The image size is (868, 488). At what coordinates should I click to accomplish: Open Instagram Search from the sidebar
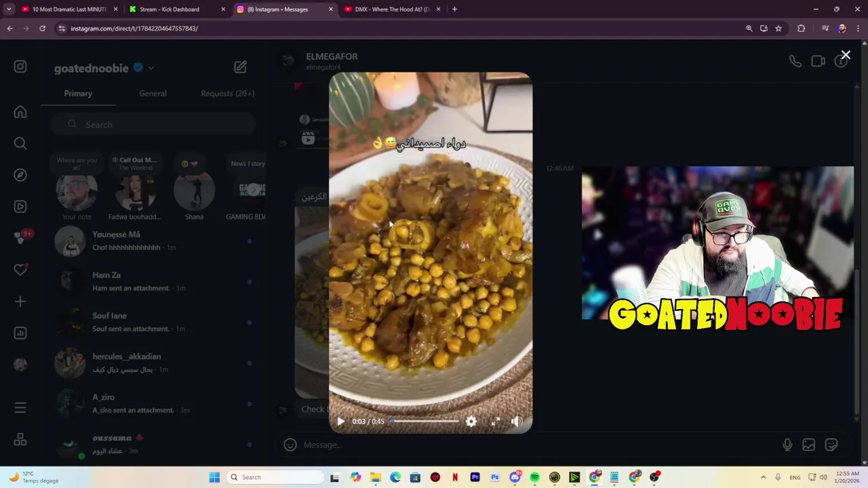(x=20, y=143)
